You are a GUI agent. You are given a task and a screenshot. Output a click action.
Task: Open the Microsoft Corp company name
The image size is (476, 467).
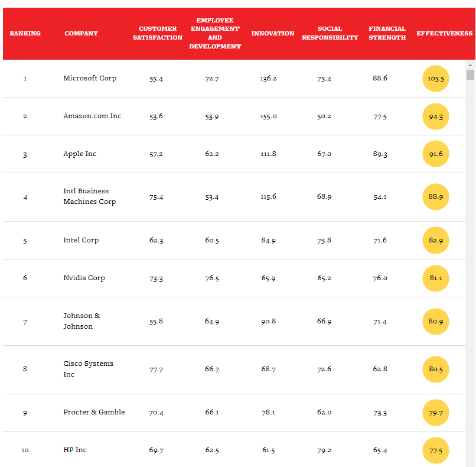pyautogui.click(x=90, y=78)
